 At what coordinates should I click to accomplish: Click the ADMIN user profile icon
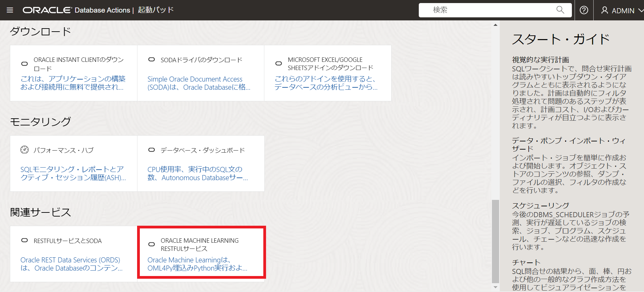[605, 10]
